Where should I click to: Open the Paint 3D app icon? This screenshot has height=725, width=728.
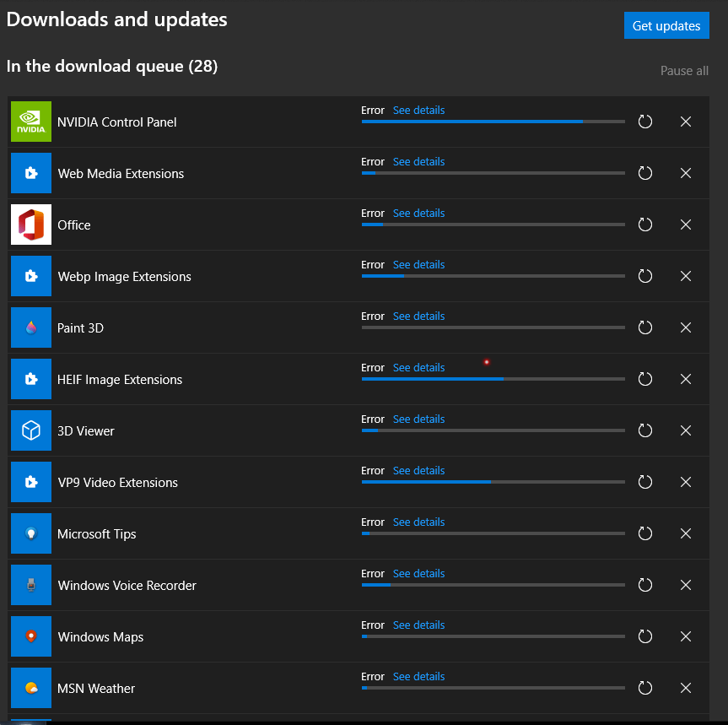point(31,328)
